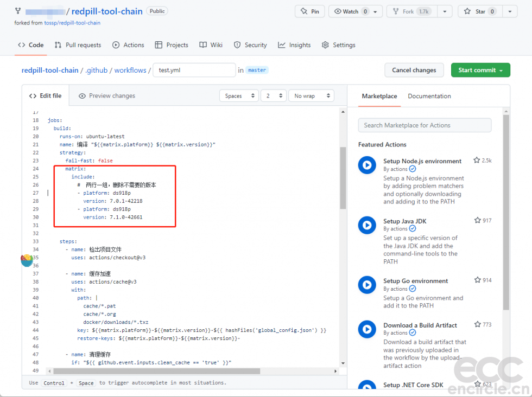Click the Setup Java JDK action icon
This screenshot has height=397, width=532.
pos(367,225)
